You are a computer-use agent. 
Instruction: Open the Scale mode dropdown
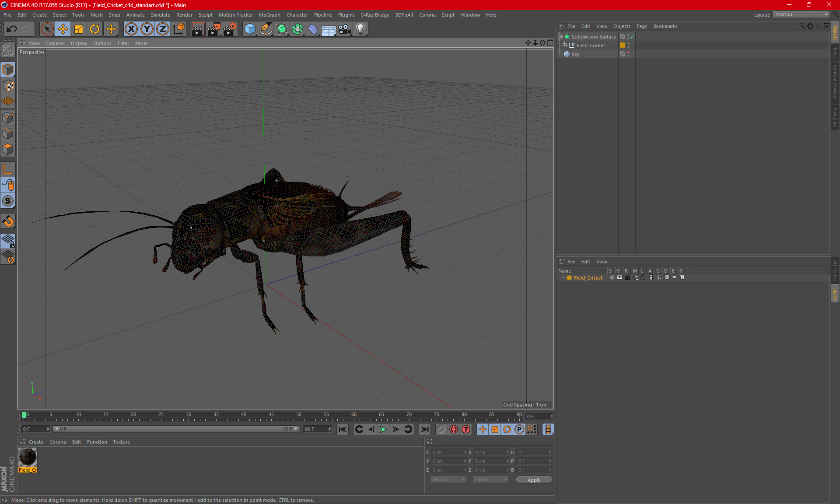pyautogui.click(x=491, y=479)
